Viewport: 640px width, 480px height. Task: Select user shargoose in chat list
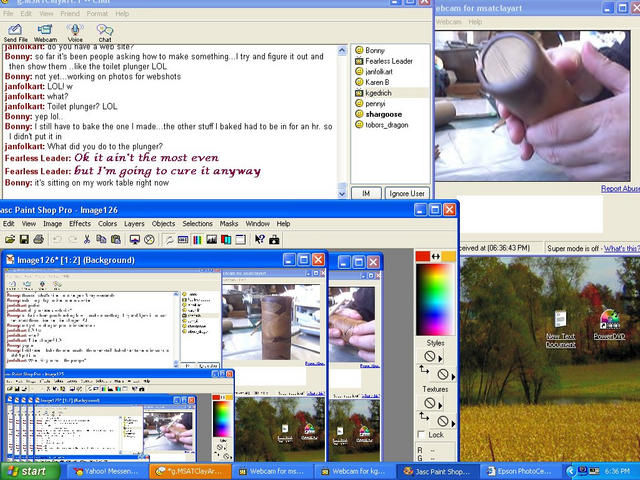coord(383,114)
